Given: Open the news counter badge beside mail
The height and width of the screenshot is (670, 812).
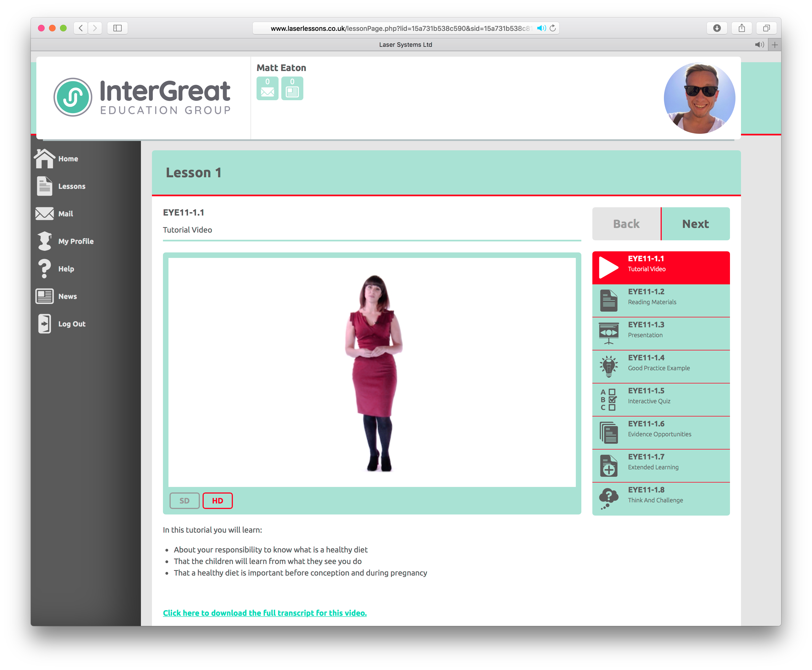Looking at the screenshot, I should coord(292,88).
